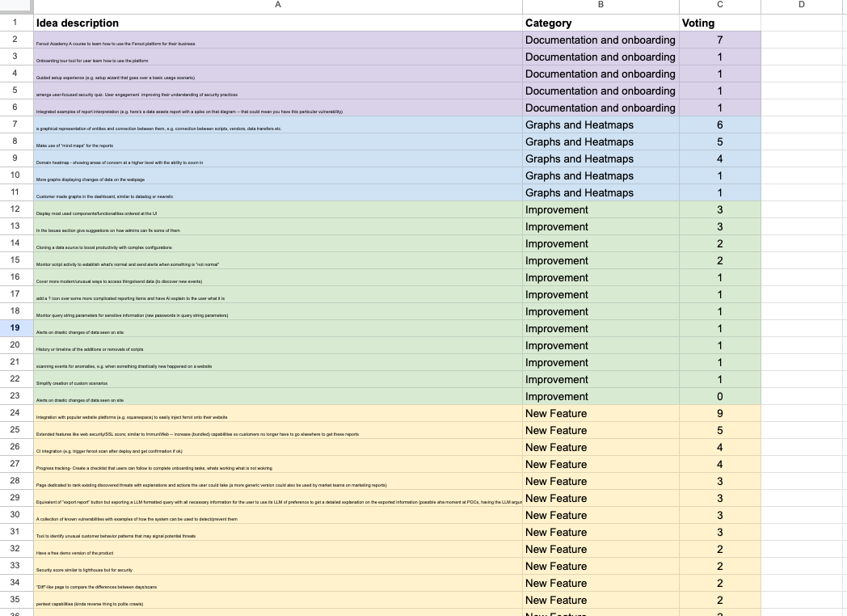Select 'Extended features like web security/SSL score' cell
The width and height of the screenshot is (847, 616).
coord(278,430)
